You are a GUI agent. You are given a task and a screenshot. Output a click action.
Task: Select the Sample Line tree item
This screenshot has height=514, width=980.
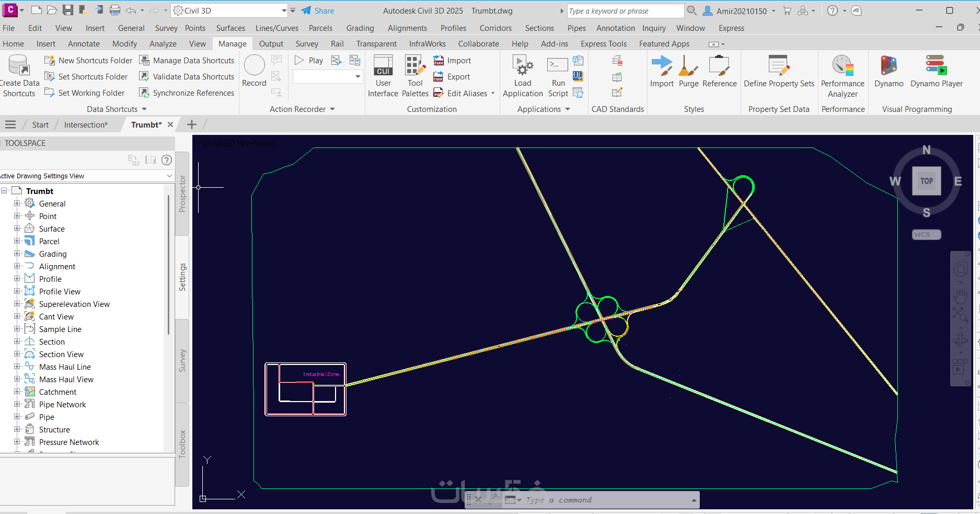(x=60, y=329)
